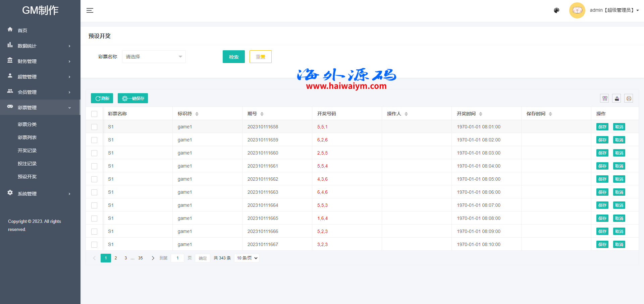
Task: Click the admin avatar picture
Action: pos(577,10)
